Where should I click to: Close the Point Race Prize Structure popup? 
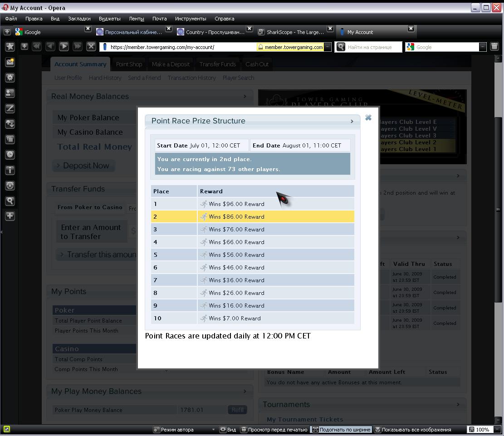click(x=368, y=118)
